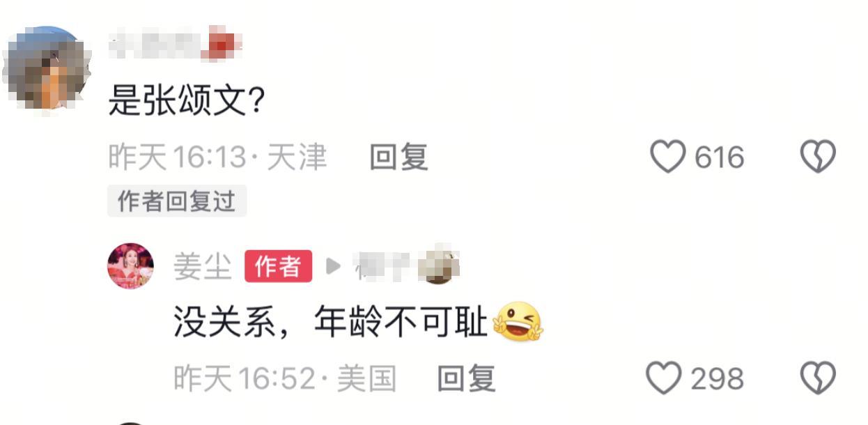Viewport: 868px width, 425px height.
Task: Tap the 作者回复过 tag
Action: coord(177,201)
